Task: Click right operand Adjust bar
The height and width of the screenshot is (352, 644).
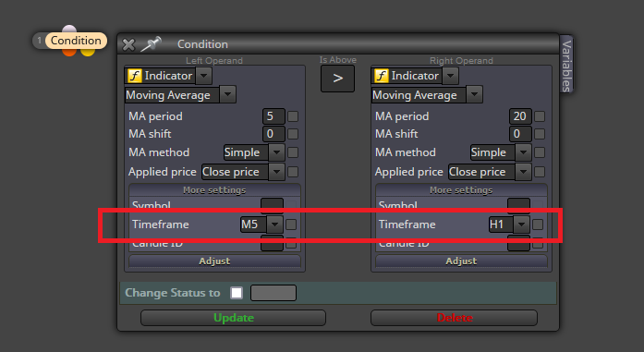Action: point(461,261)
